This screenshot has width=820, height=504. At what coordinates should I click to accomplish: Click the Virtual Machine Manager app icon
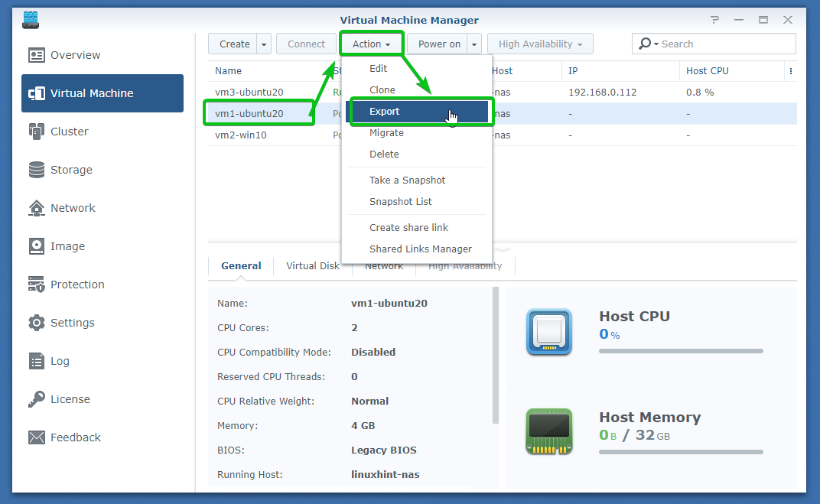pos(31,20)
